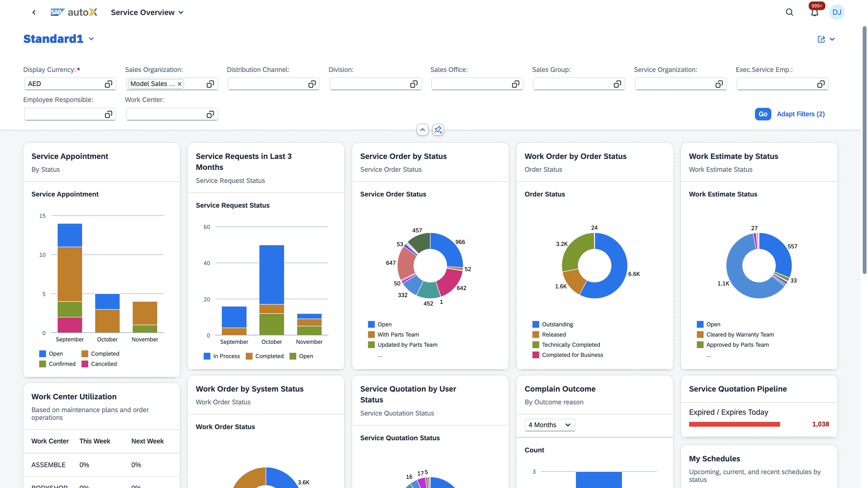The image size is (868, 488).
Task: Click the DJ user avatar
Action: 837,12
